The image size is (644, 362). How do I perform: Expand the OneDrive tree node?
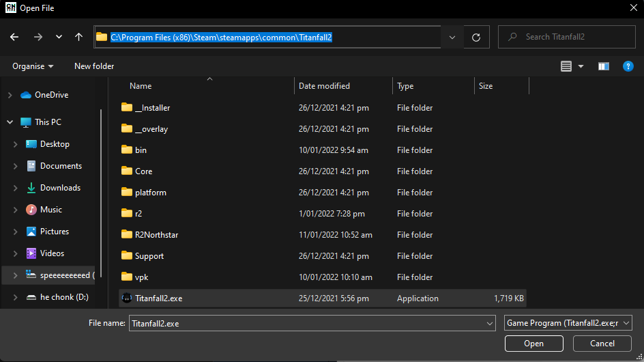(10, 95)
